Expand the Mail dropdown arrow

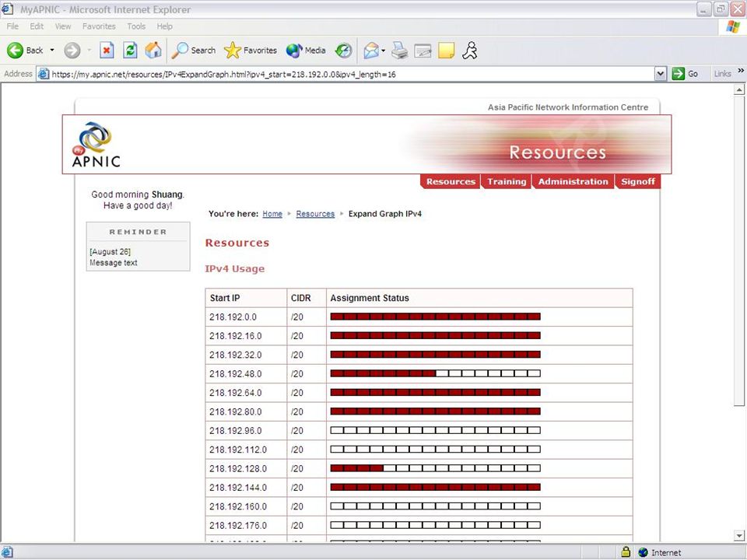tap(384, 51)
